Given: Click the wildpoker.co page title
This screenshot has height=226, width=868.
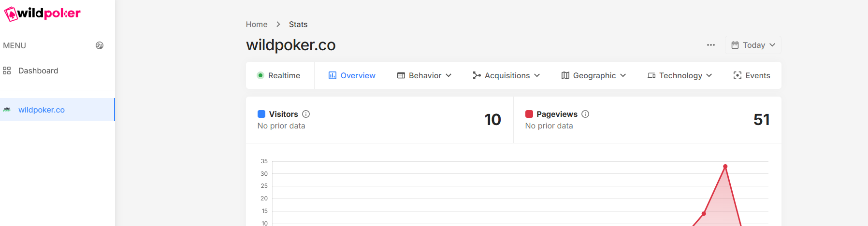Looking at the screenshot, I should [x=291, y=45].
